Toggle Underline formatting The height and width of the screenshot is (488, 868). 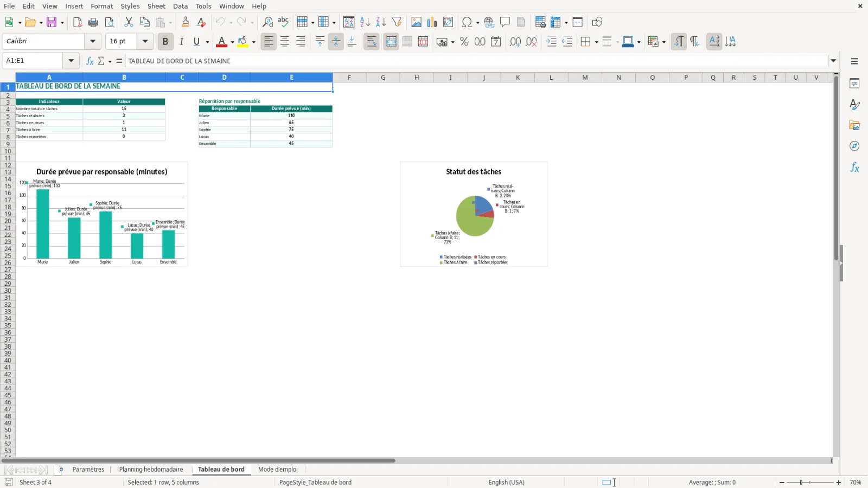197,42
